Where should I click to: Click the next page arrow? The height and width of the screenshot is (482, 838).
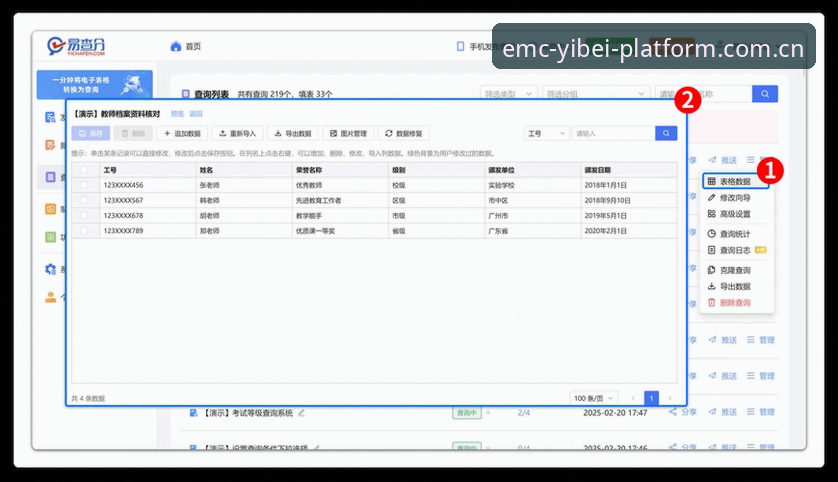coord(670,398)
